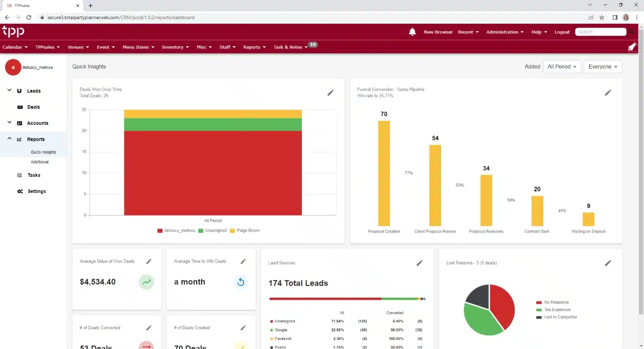Open the Inventory menu

click(176, 47)
